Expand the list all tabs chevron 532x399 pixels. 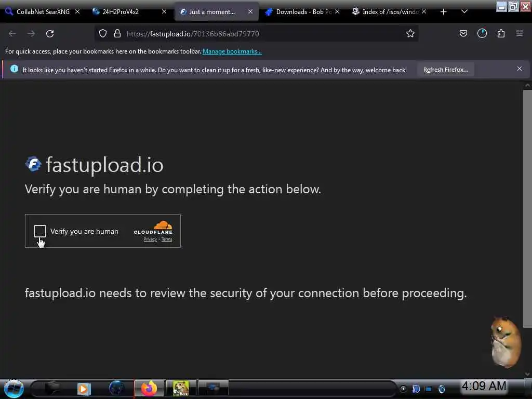tap(464, 11)
